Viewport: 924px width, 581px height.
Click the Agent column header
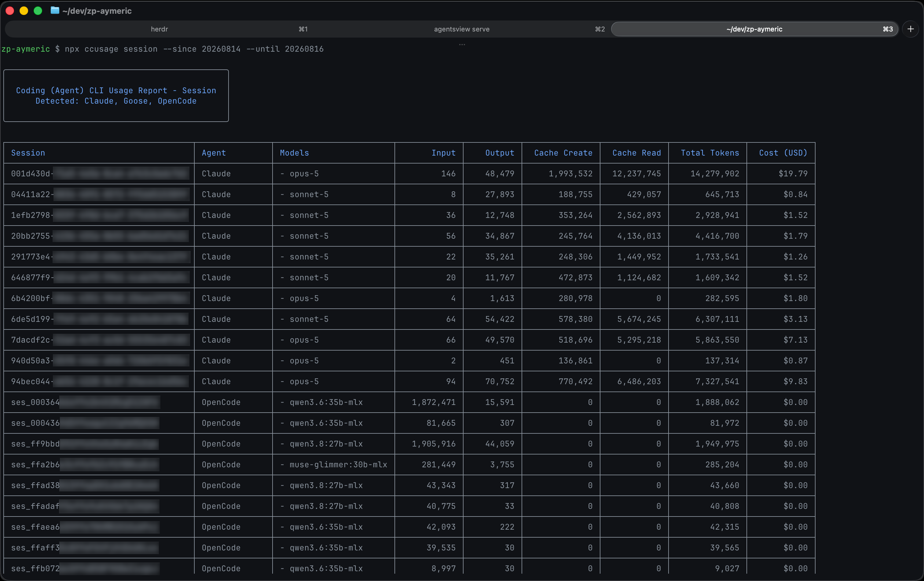tap(214, 153)
